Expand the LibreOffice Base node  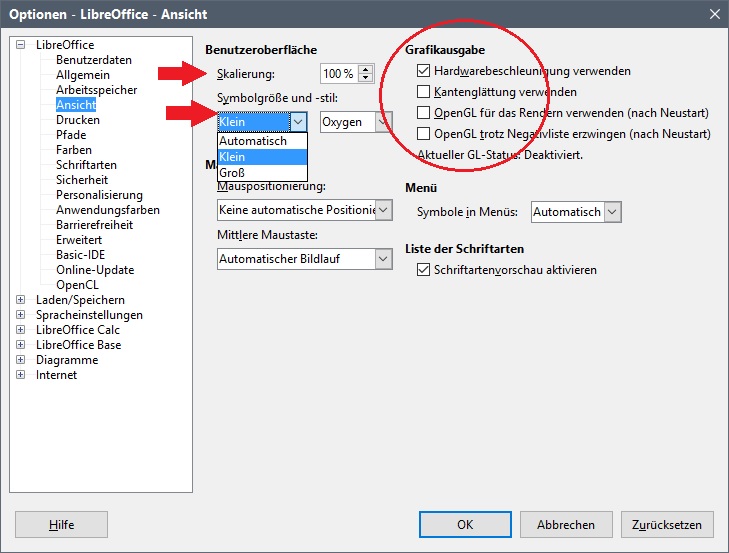click(20, 345)
